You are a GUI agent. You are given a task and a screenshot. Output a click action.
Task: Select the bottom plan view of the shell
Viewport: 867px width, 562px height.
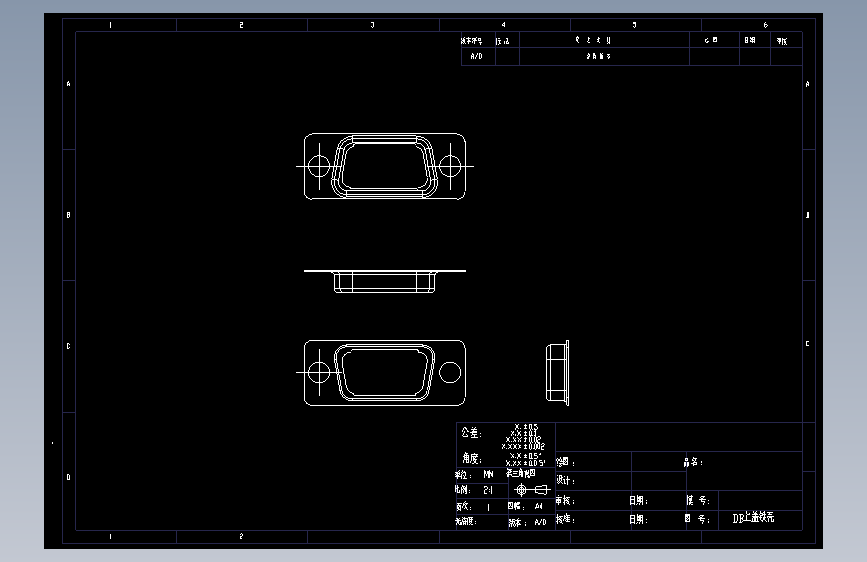[x=385, y=372]
